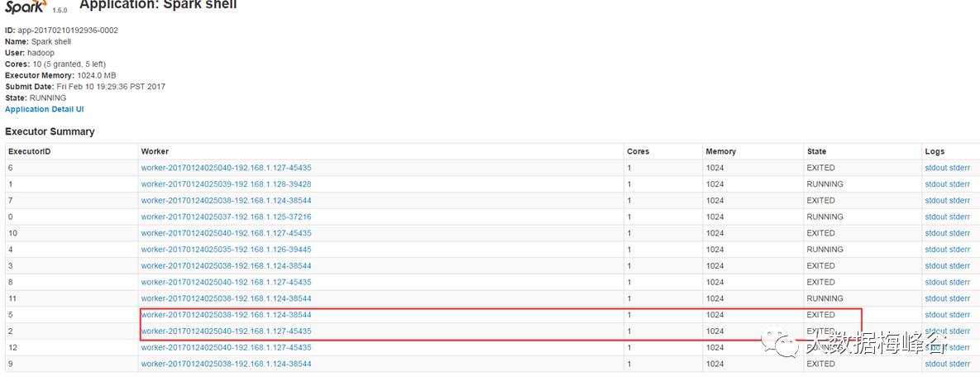The width and height of the screenshot is (980, 386).
Task: View stdout log for executor 8
Action: [x=935, y=283]
